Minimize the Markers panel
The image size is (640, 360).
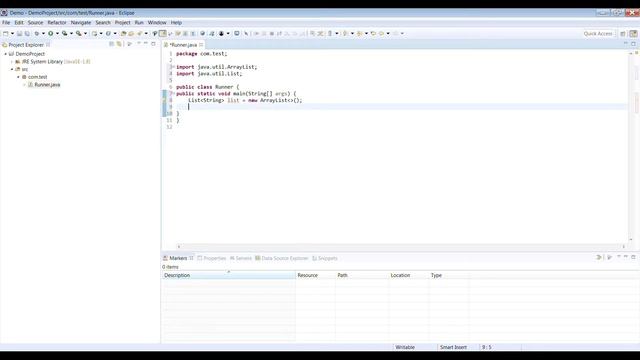[626, 257]
